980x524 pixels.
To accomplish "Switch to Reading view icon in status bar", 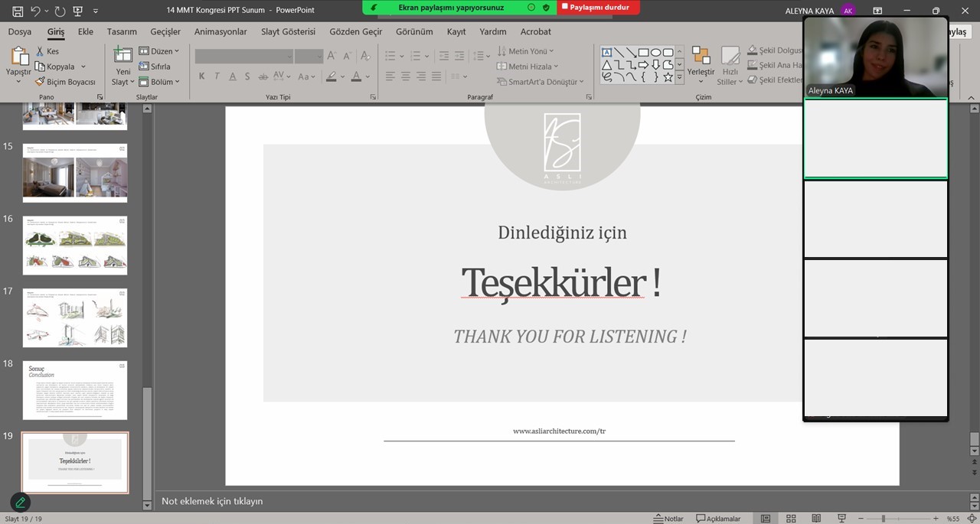I will click(x=816, y=519).
